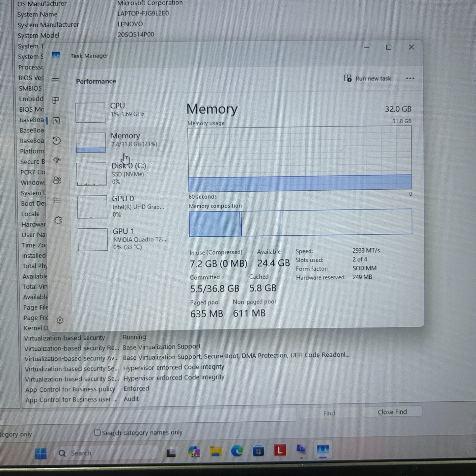Open Task View from the taskbar
This screenshot has height=476, width=476.
(171, 453)
